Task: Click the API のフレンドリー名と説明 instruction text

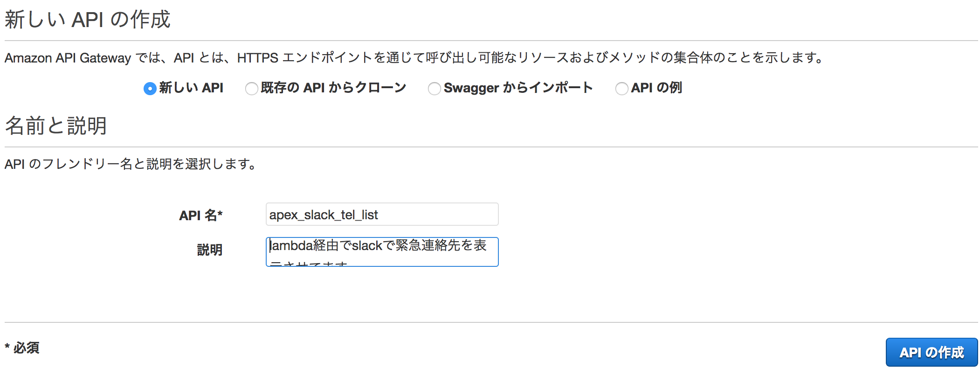Action: (131, 164)
